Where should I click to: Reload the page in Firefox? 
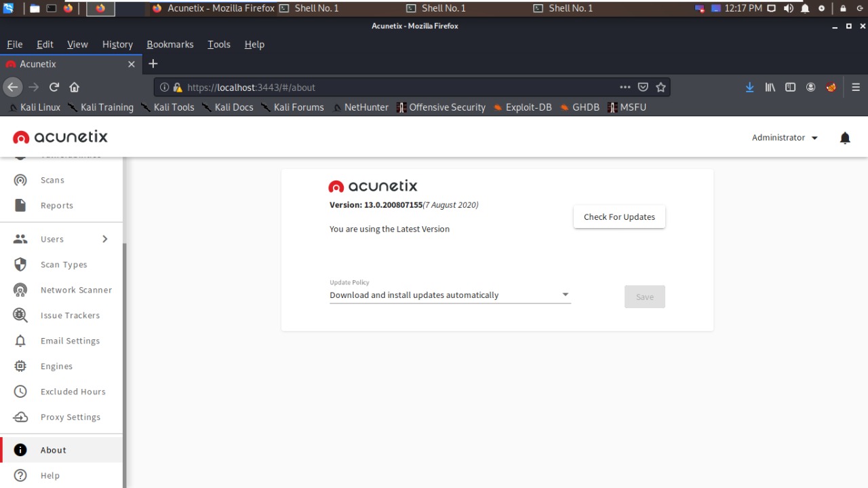coord(54,87)
